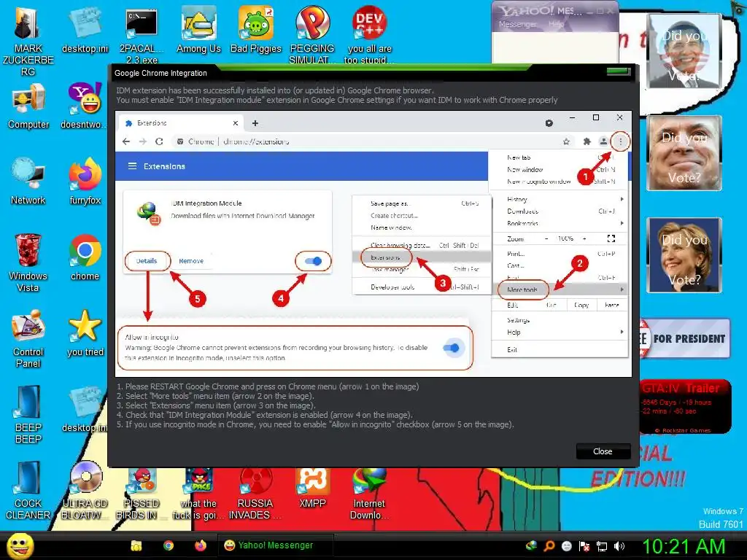The image size is (747, 560).
Task: Open Firefox from the taskbar
Action: click(201, 545)
